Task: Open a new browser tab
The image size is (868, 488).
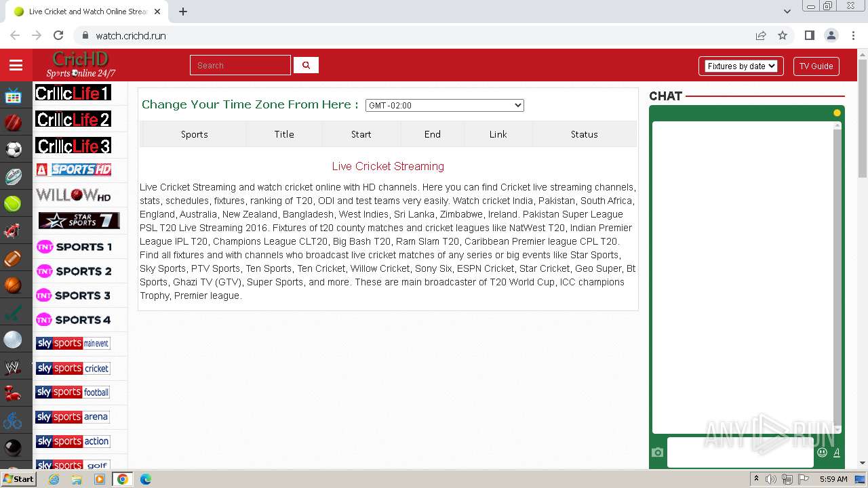Action: pos(183,12)
